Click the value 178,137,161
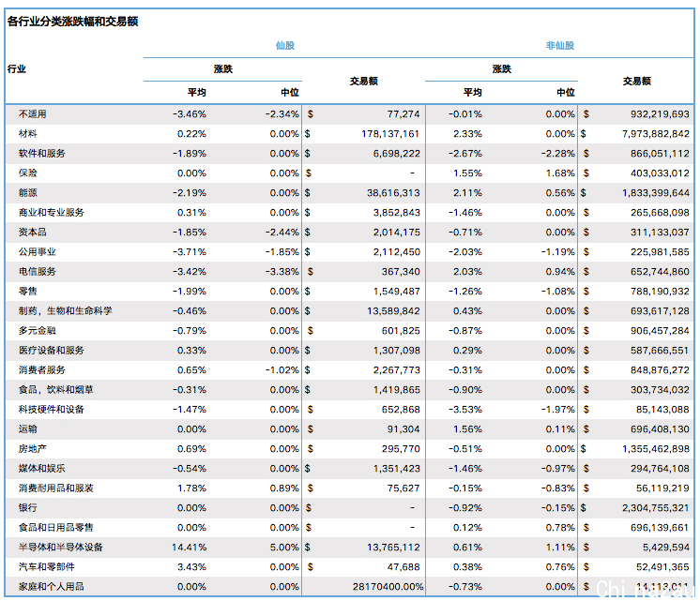Viewport: 700px width, 601px height. tap(390, 134)
